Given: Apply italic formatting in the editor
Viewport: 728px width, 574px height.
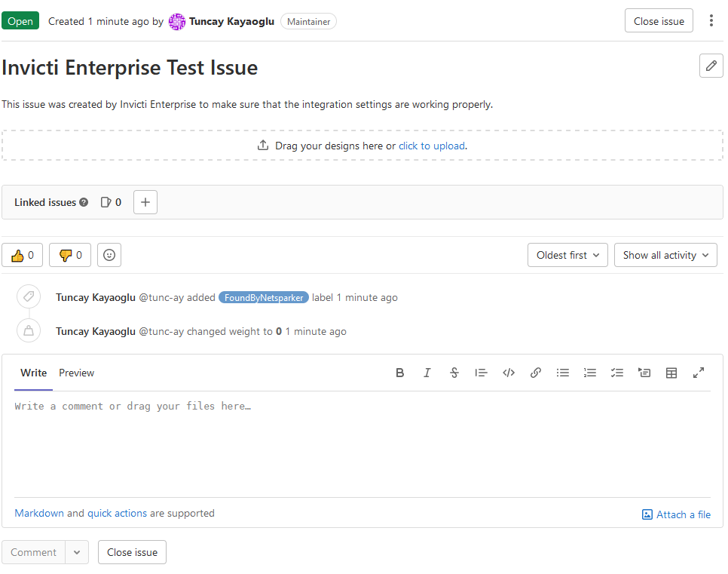Looking at the screenshot, I should coord(427,372).
